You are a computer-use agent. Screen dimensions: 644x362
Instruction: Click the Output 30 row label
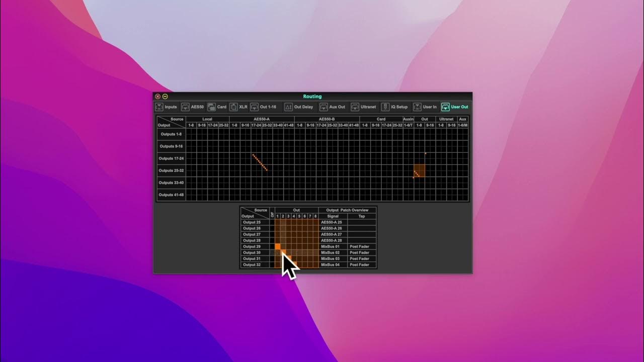255,252
